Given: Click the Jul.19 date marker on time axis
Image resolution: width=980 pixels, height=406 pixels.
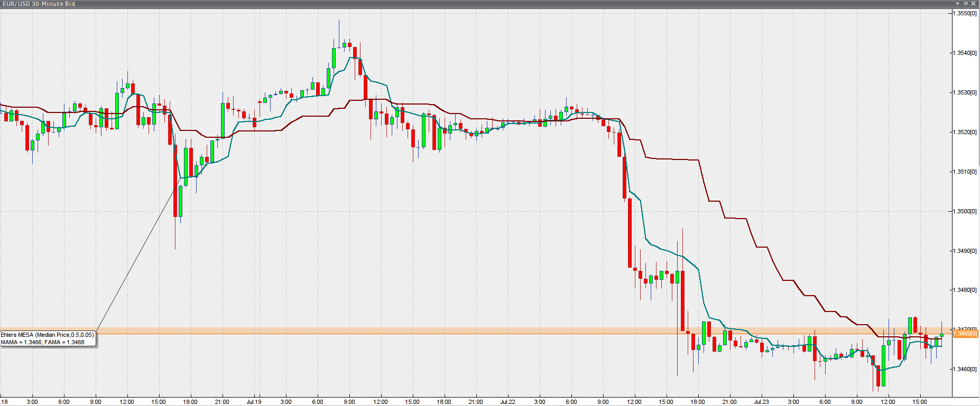Looking at the screenshot, I should 254,402.
